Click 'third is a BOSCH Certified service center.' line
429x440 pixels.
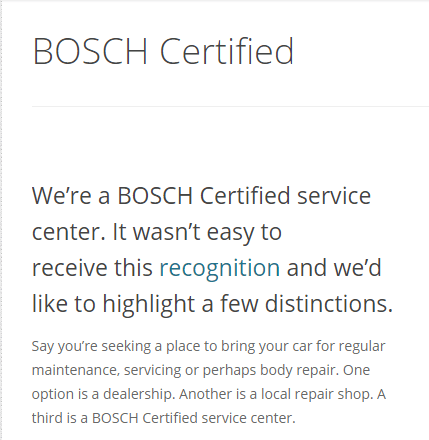click(164, 418)
